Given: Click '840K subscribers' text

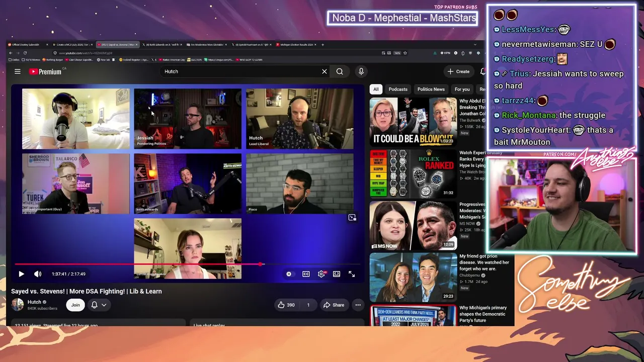Looking at the screenshot, I should 42,308.
